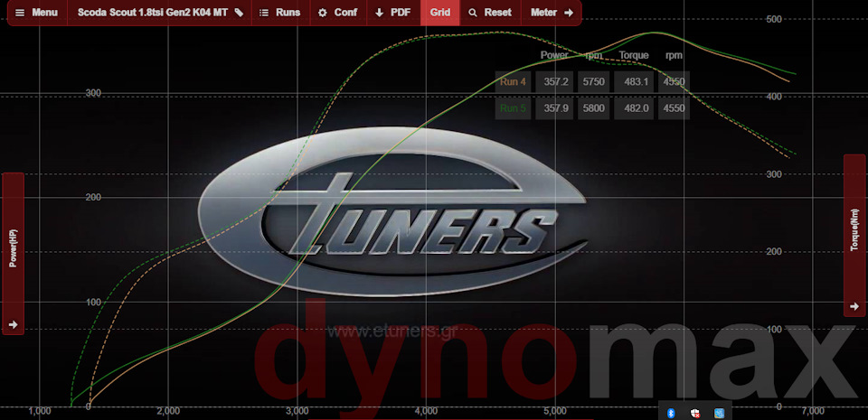This screenshot has height=420, width=868.
Task: Select the Run 5 legend label
Action: coord(514,108)
